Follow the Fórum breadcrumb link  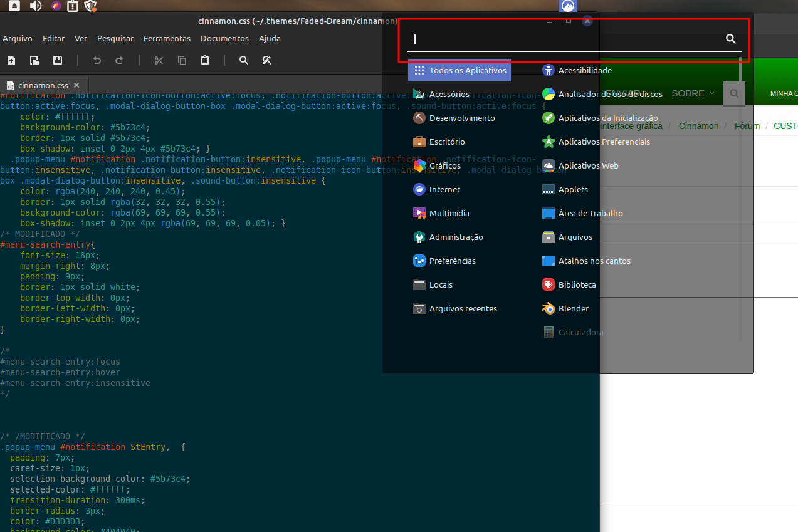(747, 126)
